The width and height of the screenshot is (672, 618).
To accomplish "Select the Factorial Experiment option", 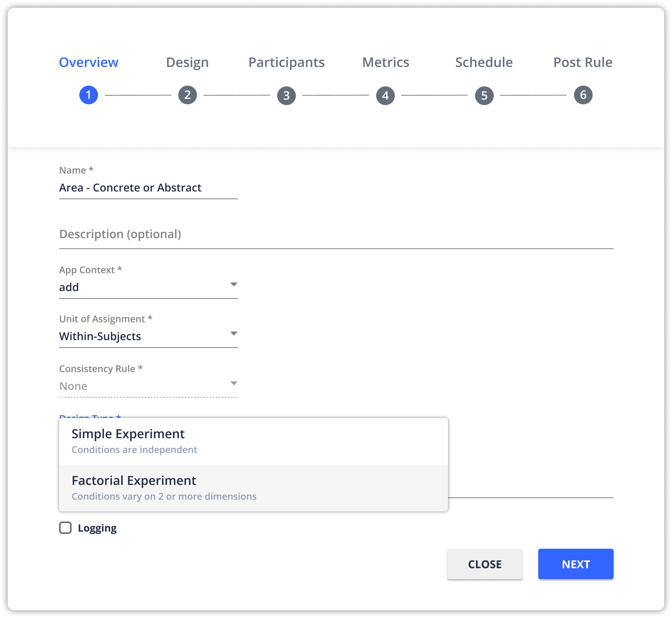I will click(253, 487).
